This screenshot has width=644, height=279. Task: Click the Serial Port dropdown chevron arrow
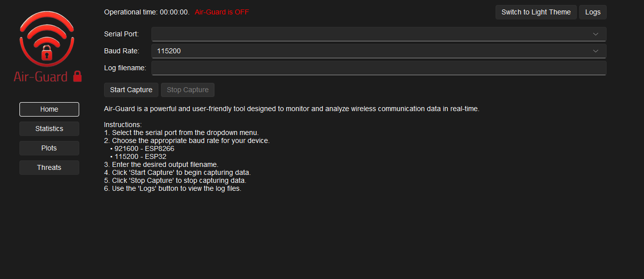pos(595,34)
